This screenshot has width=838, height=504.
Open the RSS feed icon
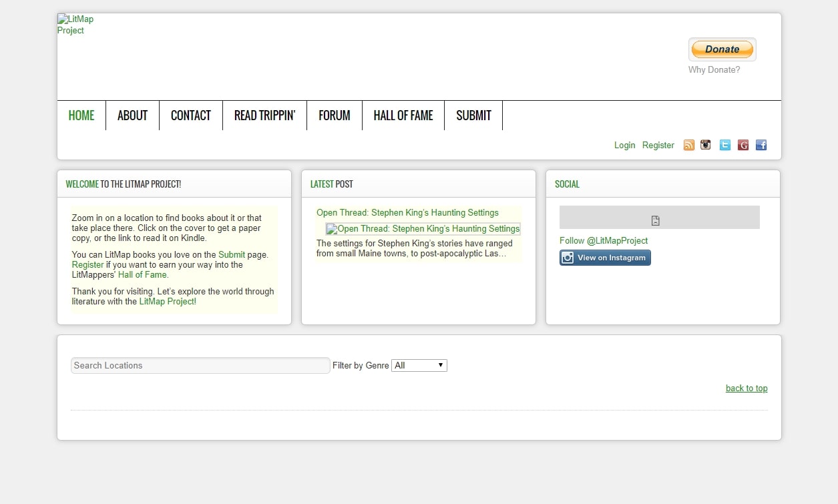click(x=688, y=145)
